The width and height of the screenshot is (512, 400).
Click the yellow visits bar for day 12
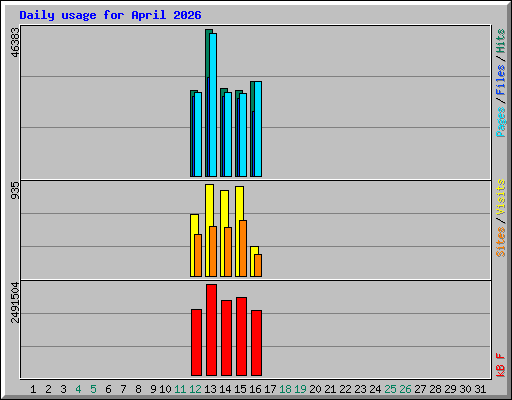(193, 245)
